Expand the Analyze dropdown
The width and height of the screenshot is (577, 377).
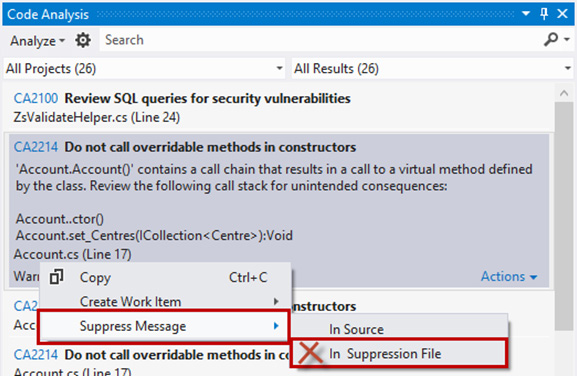click(x=38, y=40)
